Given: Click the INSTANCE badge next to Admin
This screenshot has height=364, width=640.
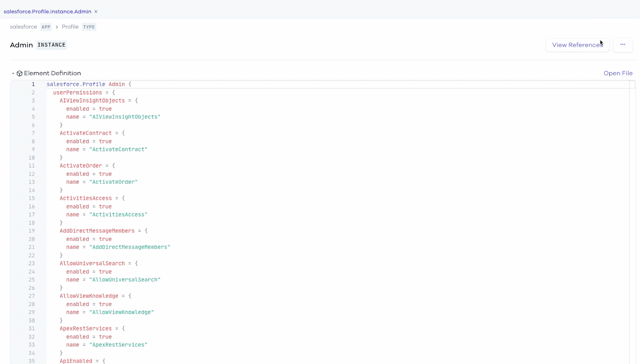Looking at the screenshot, I should point(51,45).
